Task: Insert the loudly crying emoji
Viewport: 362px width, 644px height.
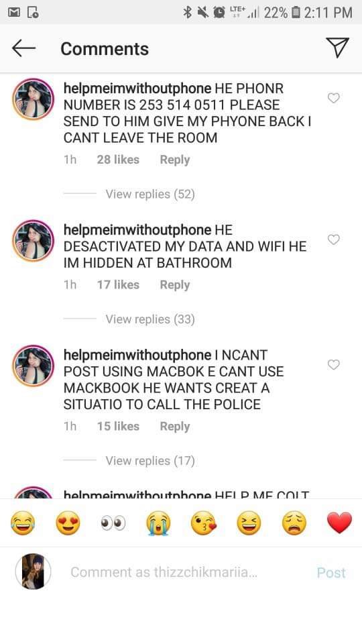Action: coord(158,523)
